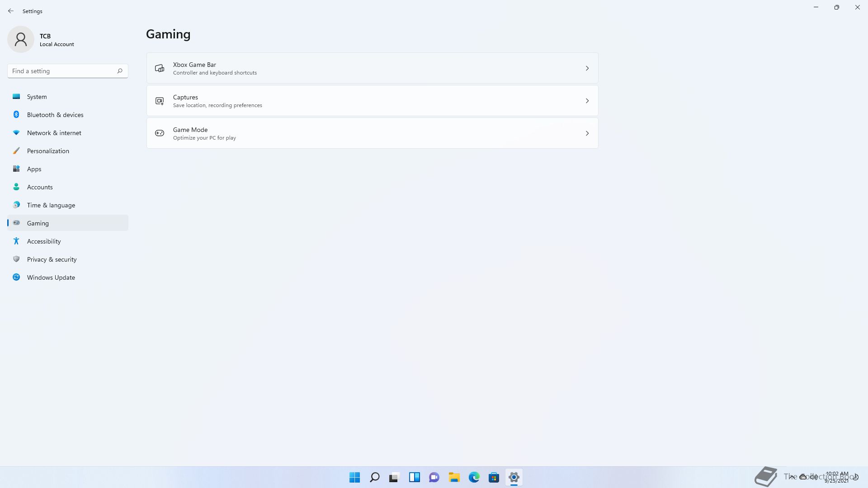The height and width of the screenshot is (488, 868).
Task: Launch Chat from the taskbar
Action: [x=434, y=477]
